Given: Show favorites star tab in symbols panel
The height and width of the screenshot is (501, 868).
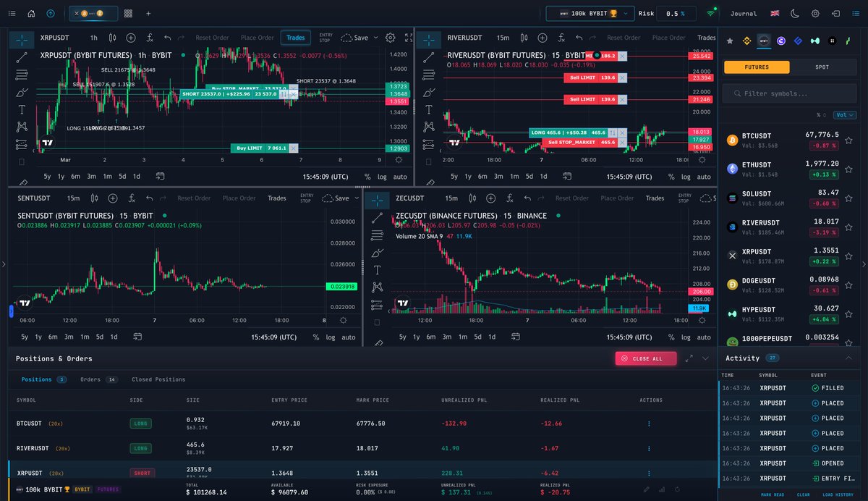Looking at the screenshot, I should coord(730,41).
